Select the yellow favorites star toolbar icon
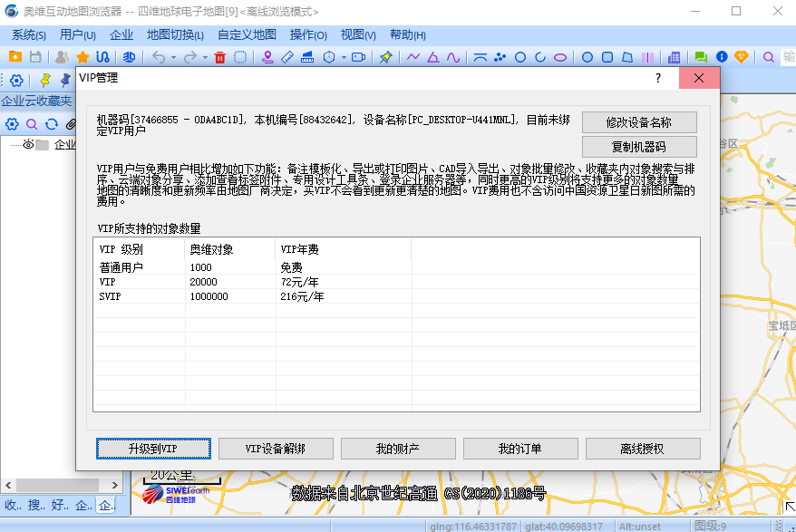Screen dimensions: 796x532 point(83,56)
